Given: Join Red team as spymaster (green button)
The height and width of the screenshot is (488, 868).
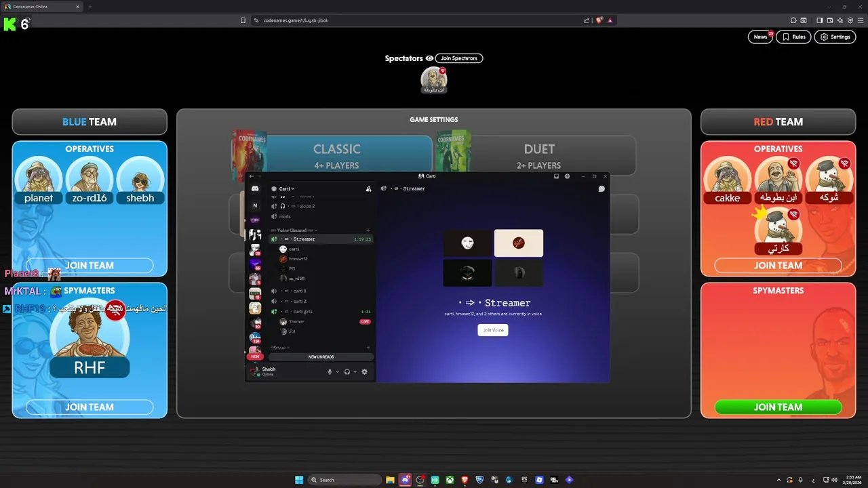Looking at the screenshot, I should (778, 407).
